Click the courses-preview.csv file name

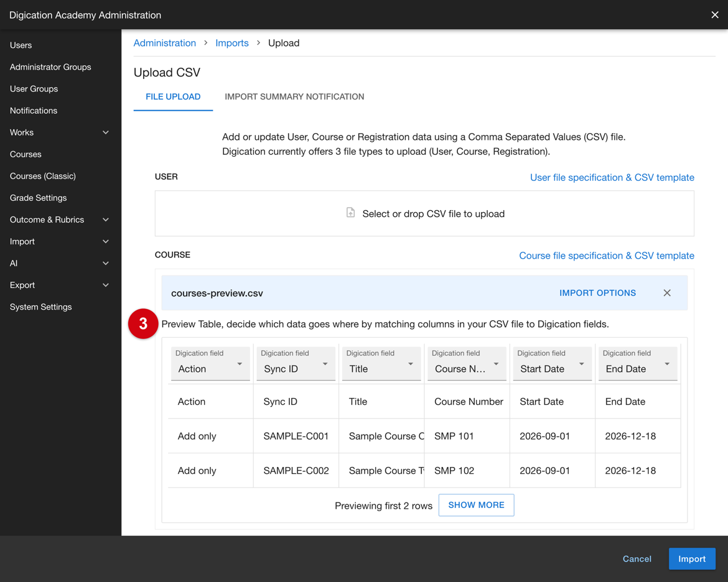coord(217,293)
